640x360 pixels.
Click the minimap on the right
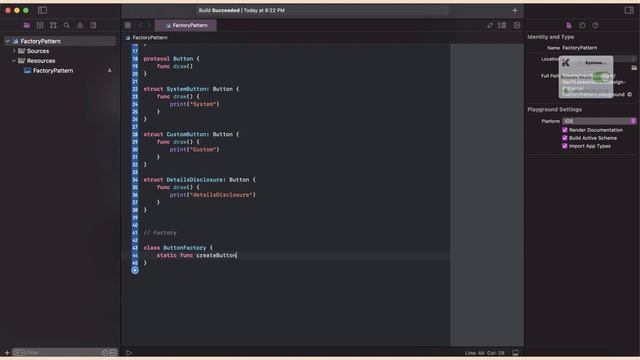coord(487,194)
